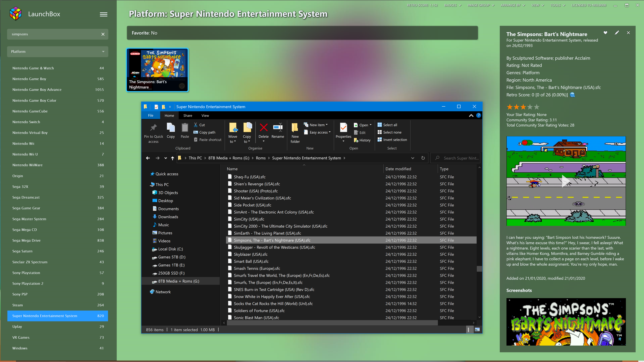This screenshot has width=644, height=362.
Task: Open the BADGES menu
Action: (x=452, y=5)
